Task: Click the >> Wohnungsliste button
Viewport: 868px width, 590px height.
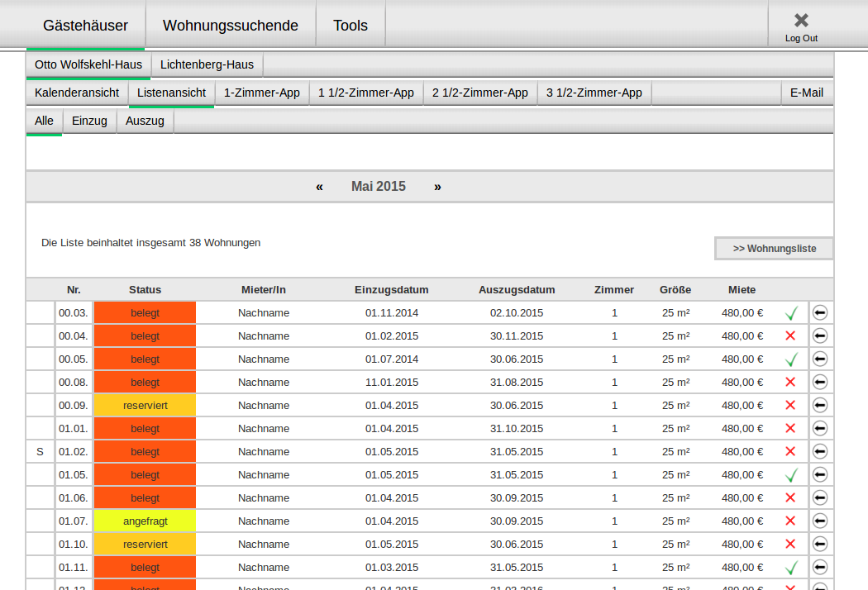Action: pyautogui.click(x=774, y=249)
